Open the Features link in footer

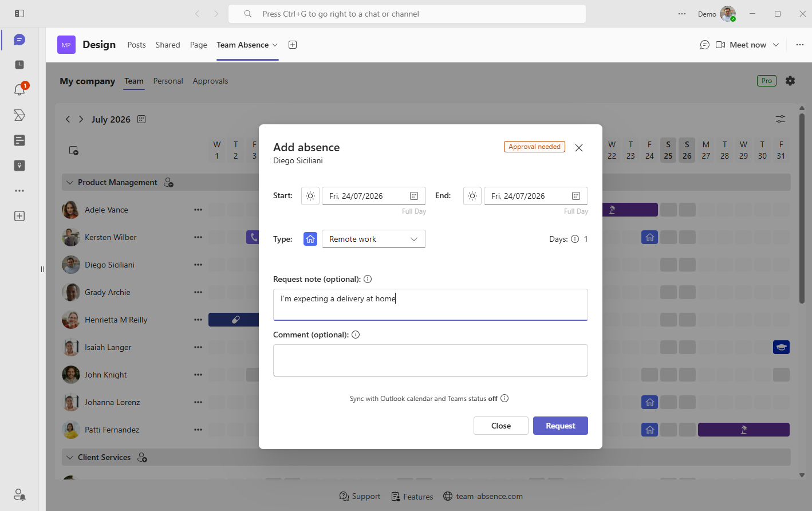click(x=412, y=496)
